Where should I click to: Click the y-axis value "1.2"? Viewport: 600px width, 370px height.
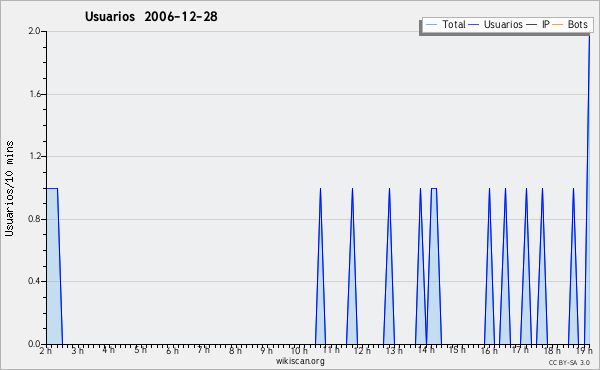35,156
